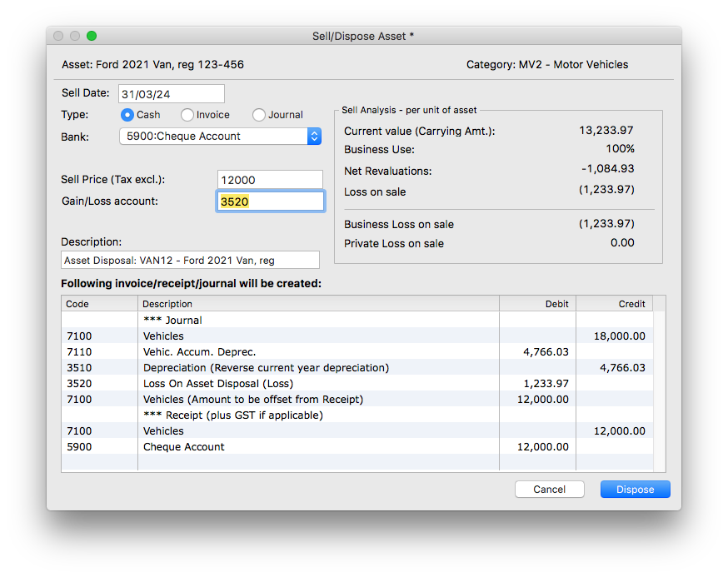Click the Asset Ford 2021 Van label
This screenshot has height=577, width=728.
(x=152, y=64)
